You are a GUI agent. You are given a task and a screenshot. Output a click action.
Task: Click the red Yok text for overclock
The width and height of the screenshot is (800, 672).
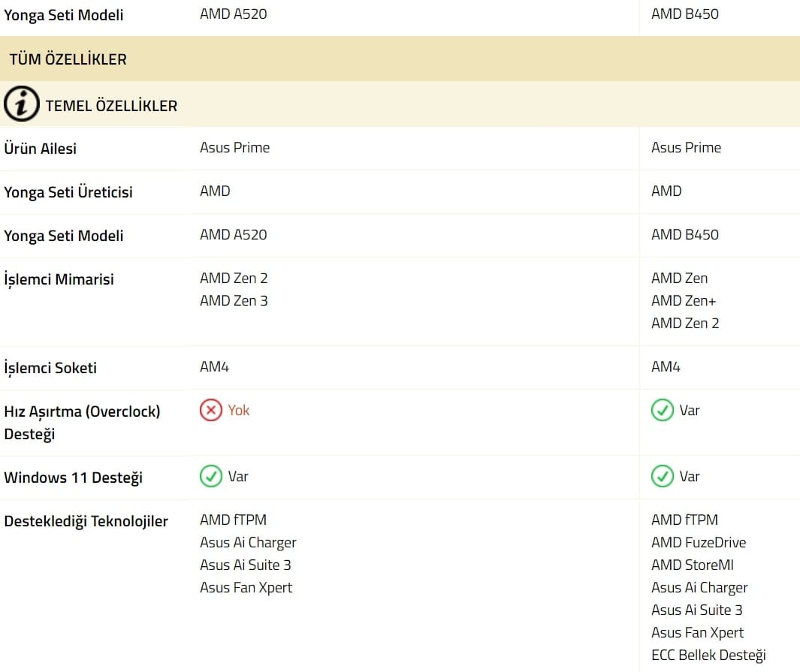point(239,411)
